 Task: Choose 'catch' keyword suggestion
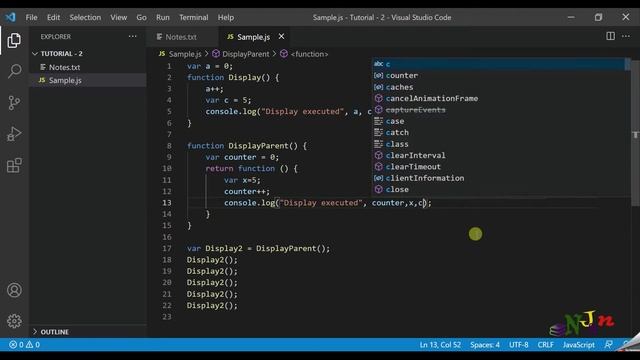(x=498, y=133)
